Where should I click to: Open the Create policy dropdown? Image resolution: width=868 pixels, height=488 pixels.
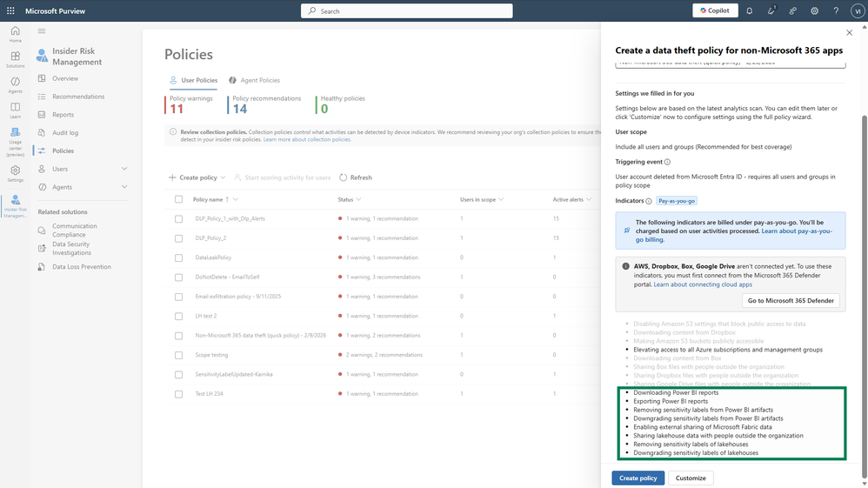[197, 177]
